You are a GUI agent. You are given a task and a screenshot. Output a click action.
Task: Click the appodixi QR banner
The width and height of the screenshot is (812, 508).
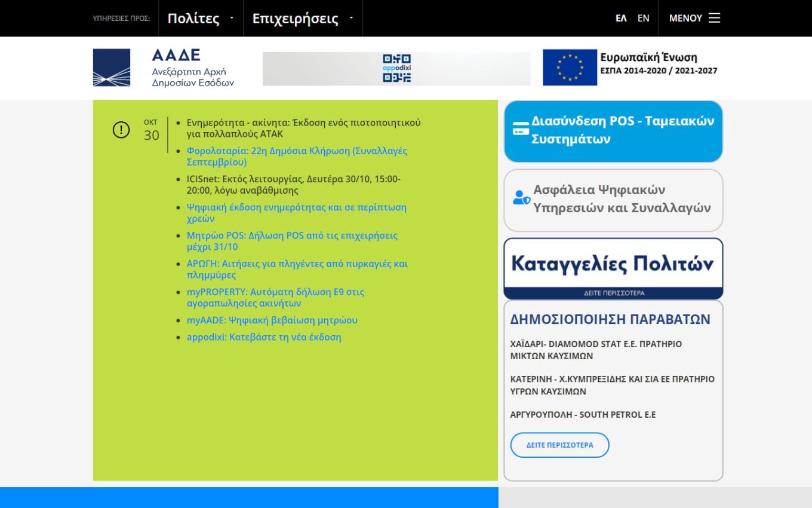396,69
